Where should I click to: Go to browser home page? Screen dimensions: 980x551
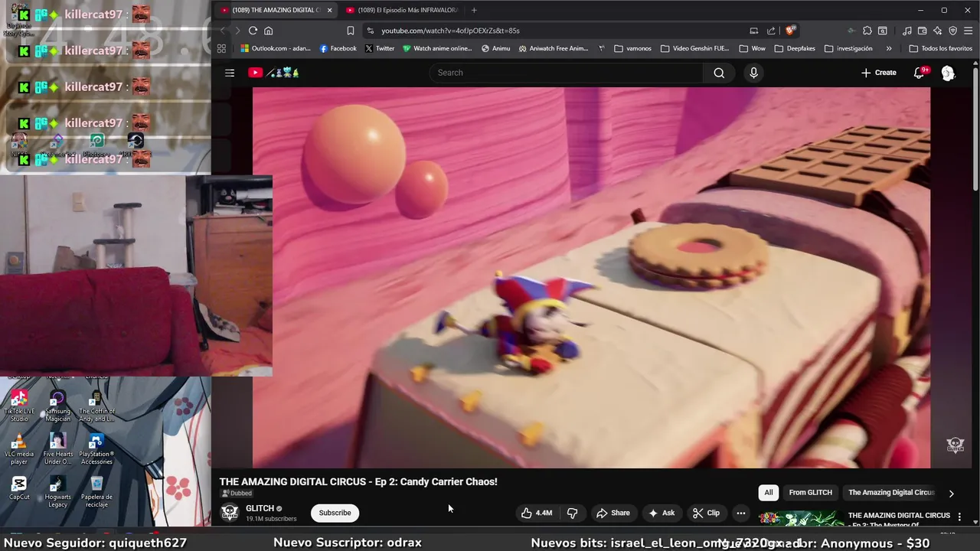coord(269,31)
